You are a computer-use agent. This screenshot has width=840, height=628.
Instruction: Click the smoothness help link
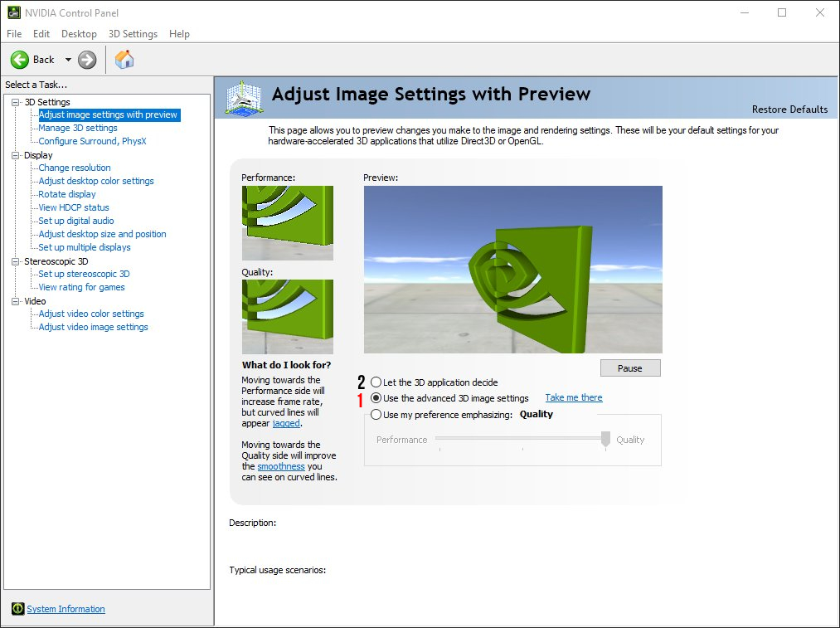pos(281,466)
